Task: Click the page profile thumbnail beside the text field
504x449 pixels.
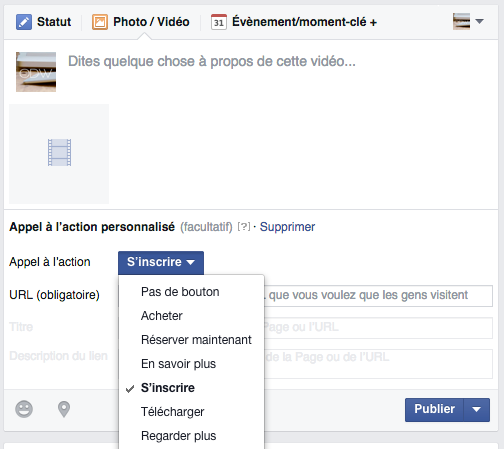Action: pos(36,72)
